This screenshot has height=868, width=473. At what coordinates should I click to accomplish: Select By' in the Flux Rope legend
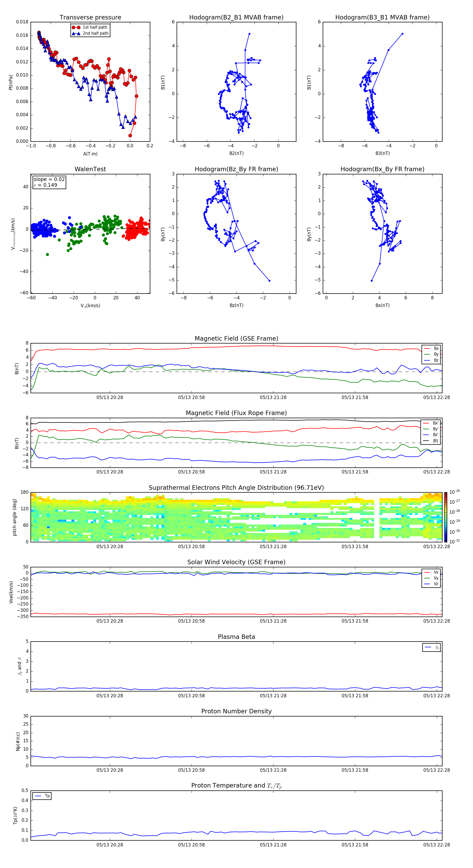pos(431,429)
